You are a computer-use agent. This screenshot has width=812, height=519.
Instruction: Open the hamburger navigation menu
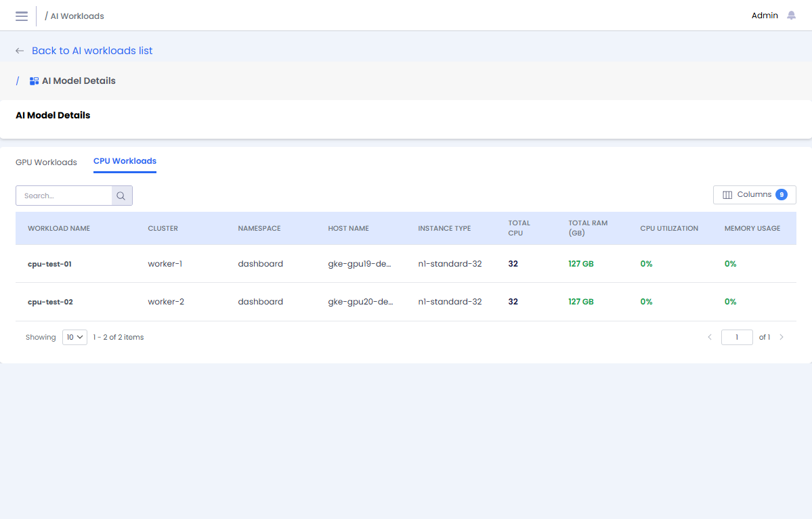pos(22,16)
